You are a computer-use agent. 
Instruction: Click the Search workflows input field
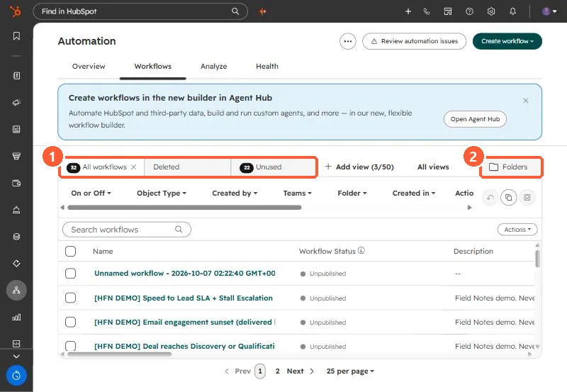click(127, 230)
